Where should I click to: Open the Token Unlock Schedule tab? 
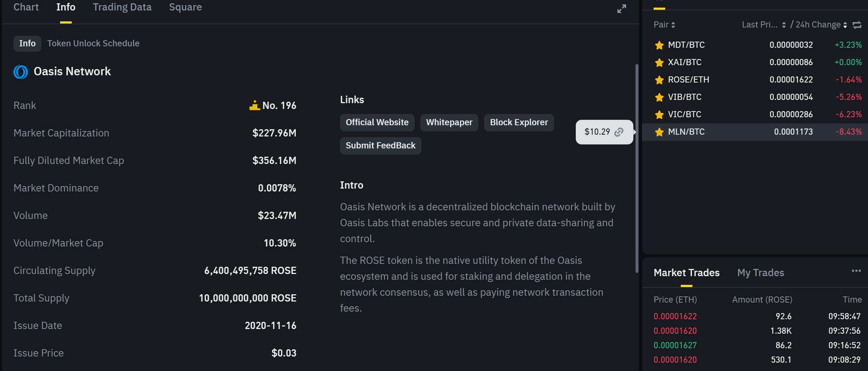(x=93, y=43)
